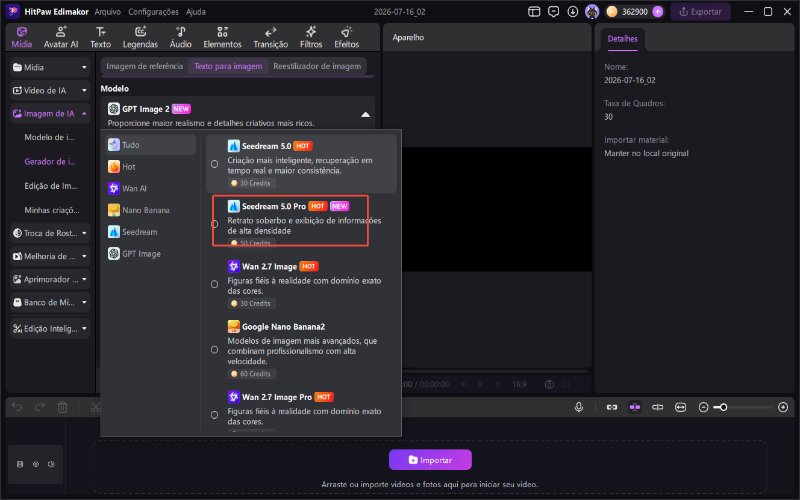Switch to Texto para imagem tab
This screenshot has height=500, width=800.
[228, 66]
